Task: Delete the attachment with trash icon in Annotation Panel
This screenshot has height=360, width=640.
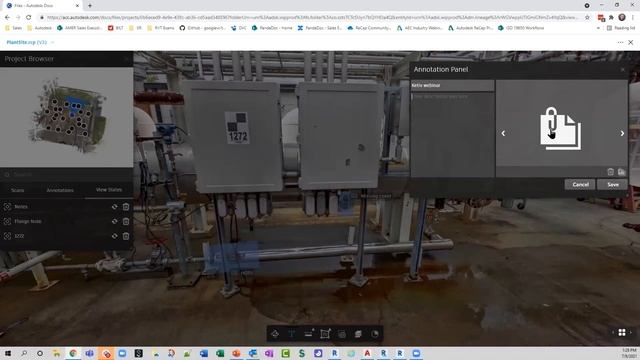Action: coord(610,172)
